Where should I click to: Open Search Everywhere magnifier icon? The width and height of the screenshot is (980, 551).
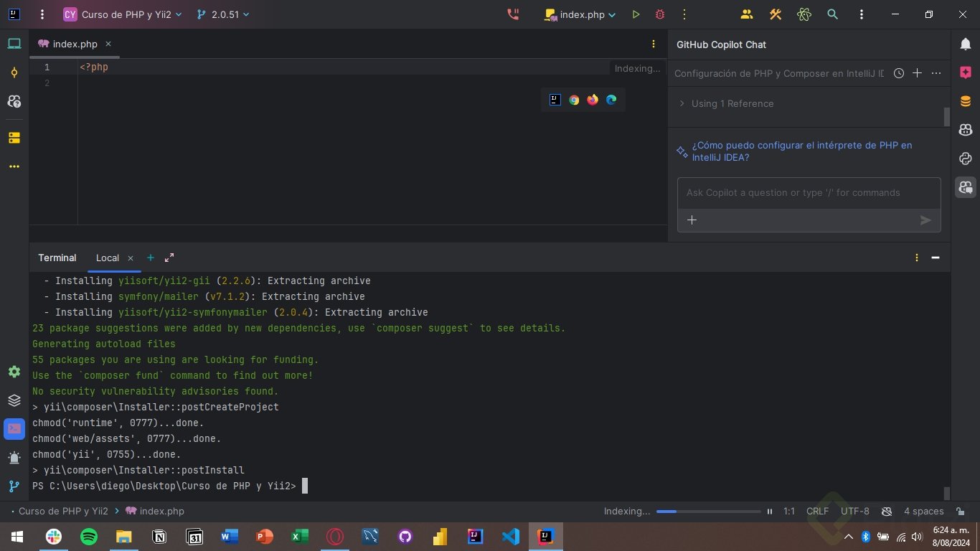(832, 14)
